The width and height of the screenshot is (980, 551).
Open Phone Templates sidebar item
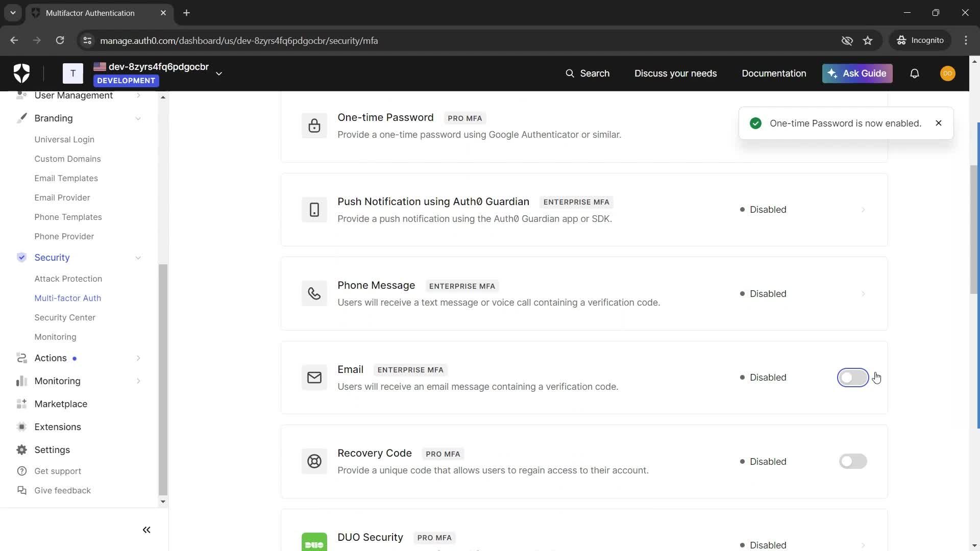pyautogui.click(x=68, y=217)
